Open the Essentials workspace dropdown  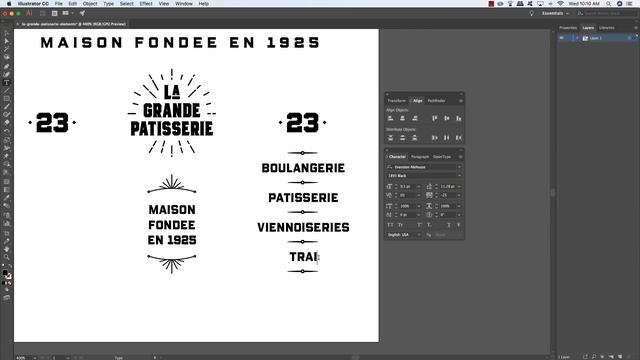(x=555, y=13)
